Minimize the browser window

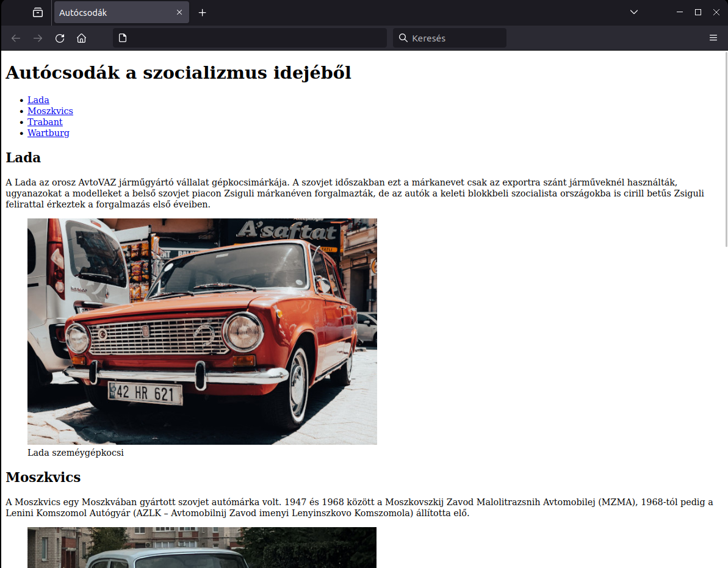(680, 12)
